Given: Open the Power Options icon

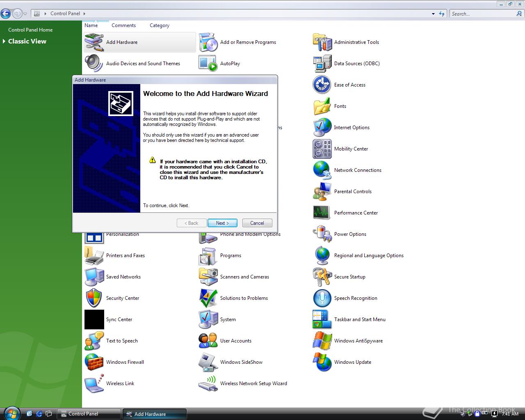Looking at the screenshot, I should pyautogui.click(x=322, y=234).
